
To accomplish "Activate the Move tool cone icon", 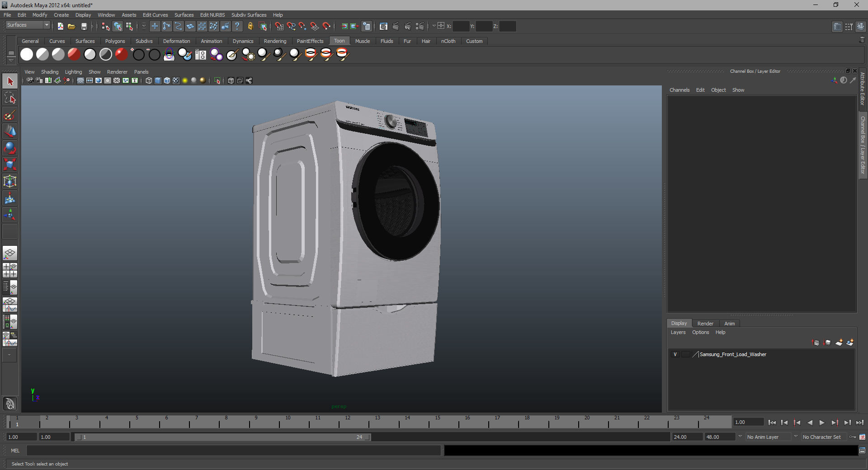I will (10, 132).
